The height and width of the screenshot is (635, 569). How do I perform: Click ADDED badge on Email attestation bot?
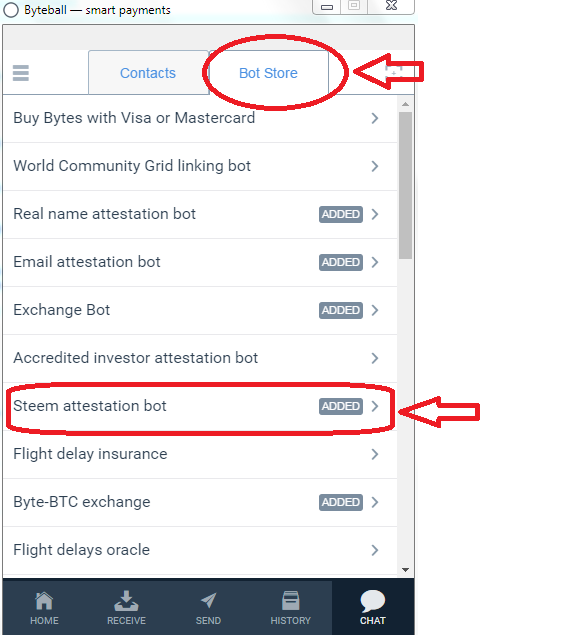[x=341, y=262]
